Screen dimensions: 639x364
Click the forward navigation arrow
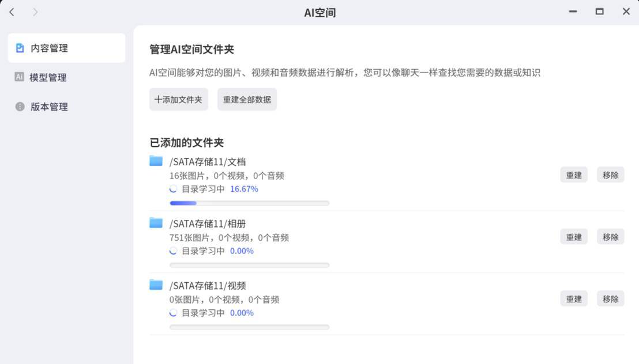click(36, 12)
